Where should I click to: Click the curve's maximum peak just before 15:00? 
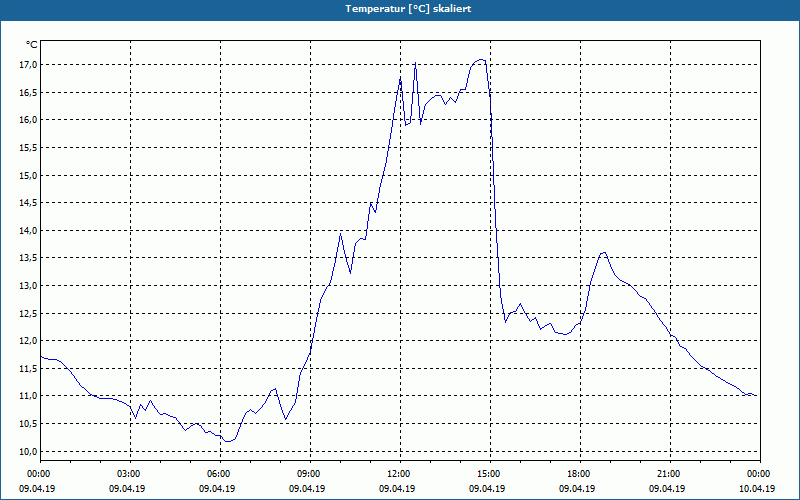480,60
